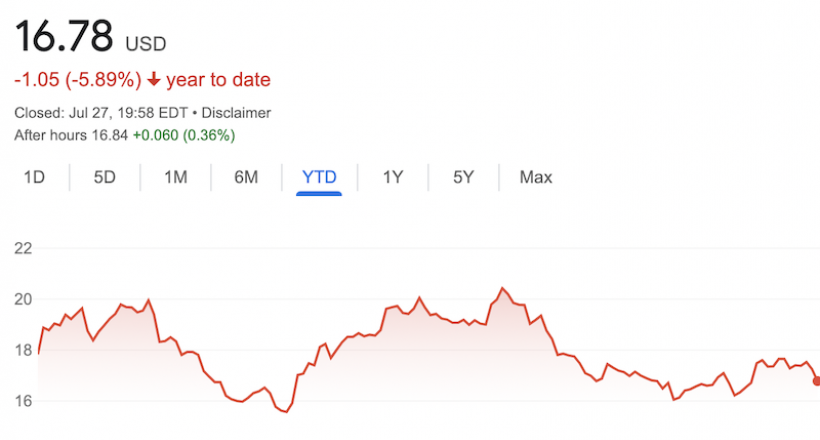View the Max time range
Image resolution: width=820 pixels, height=440 pixels.
[x=535, y=177]
